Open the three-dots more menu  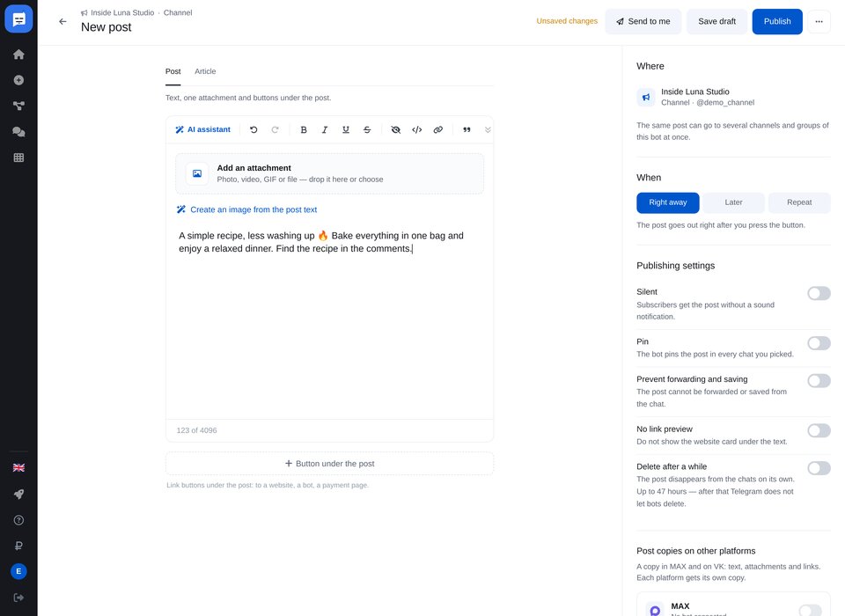click(x=819, y=21)
